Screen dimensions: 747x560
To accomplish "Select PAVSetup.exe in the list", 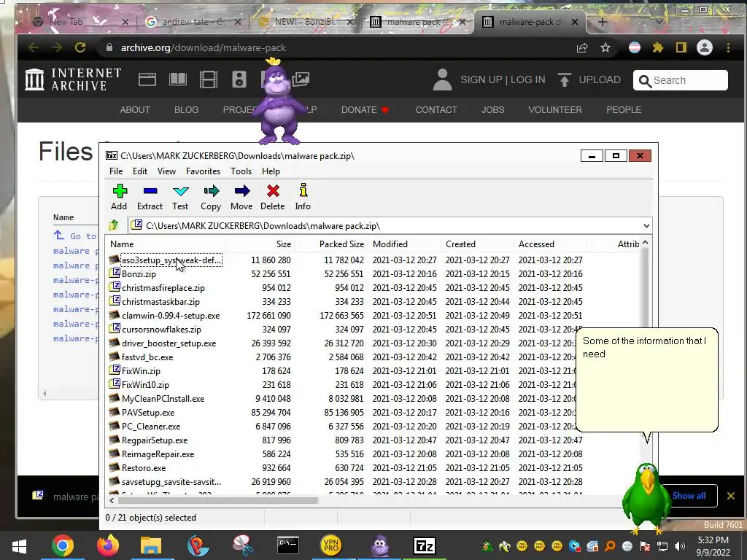I will (148, 413).
